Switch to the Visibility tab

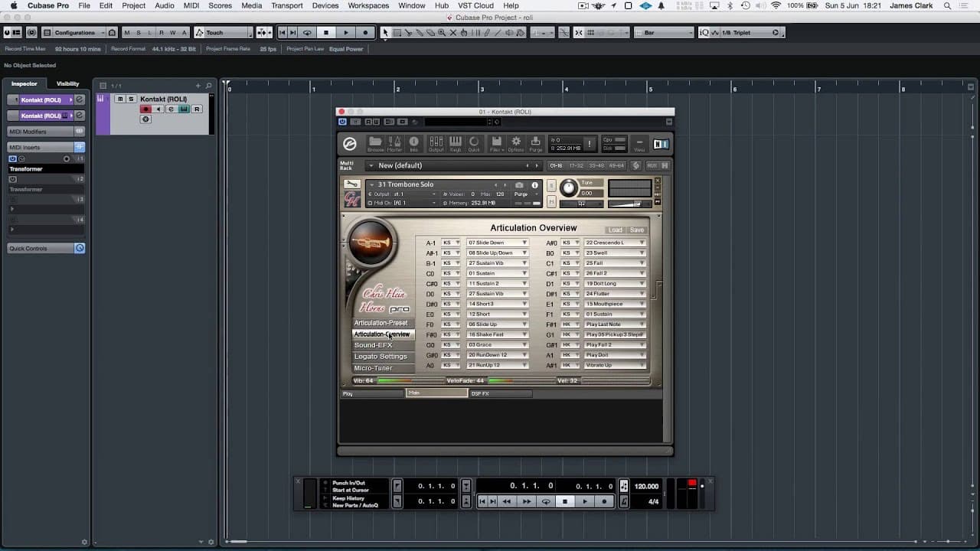[x=67, y=83]
